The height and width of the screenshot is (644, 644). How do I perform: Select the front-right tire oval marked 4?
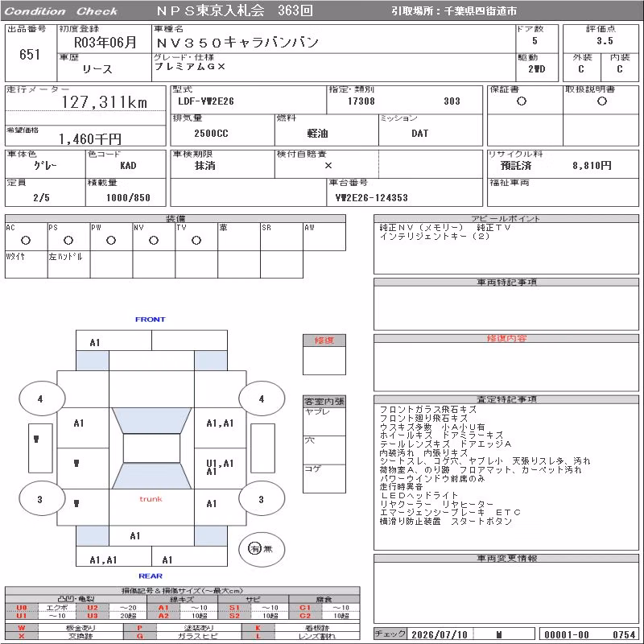pyautogui.click(x=262, y=398)
